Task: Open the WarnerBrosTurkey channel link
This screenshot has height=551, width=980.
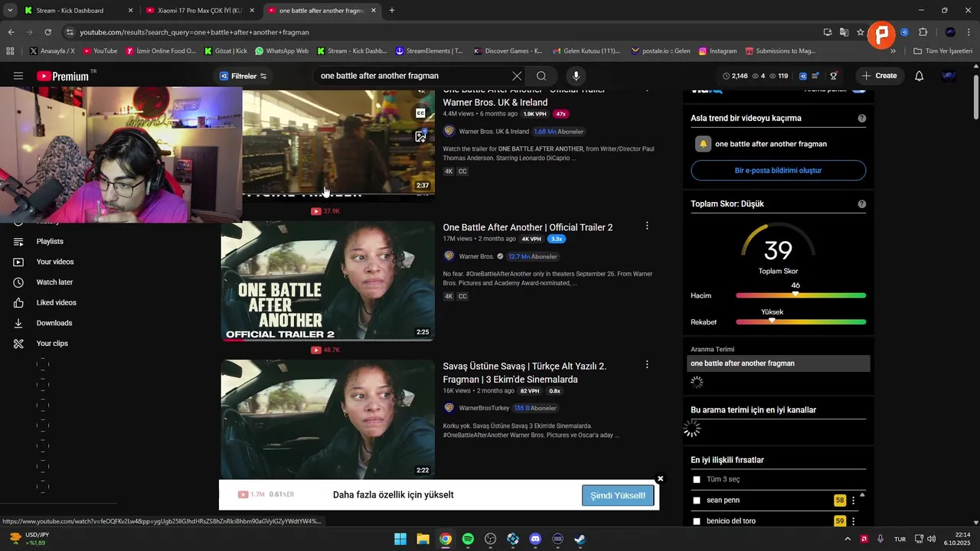Action: (x=484, y=409)
